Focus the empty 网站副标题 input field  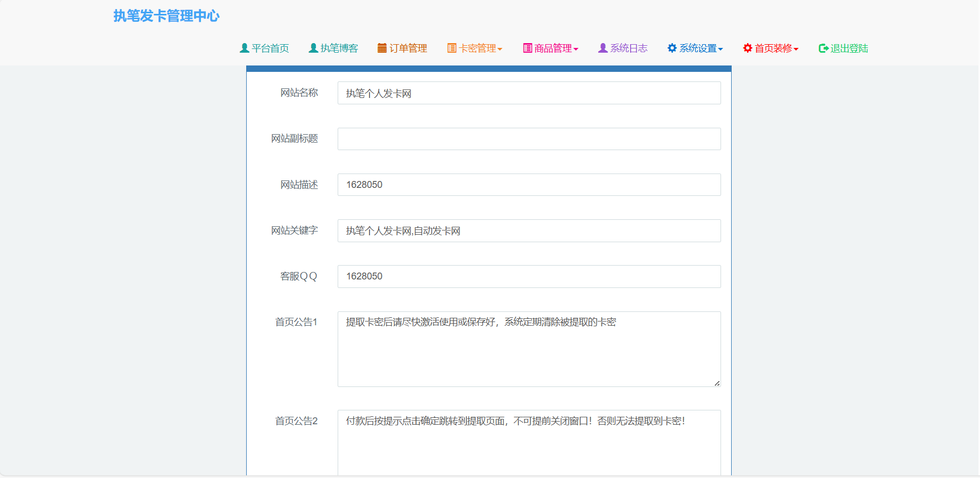pos(529,139)
